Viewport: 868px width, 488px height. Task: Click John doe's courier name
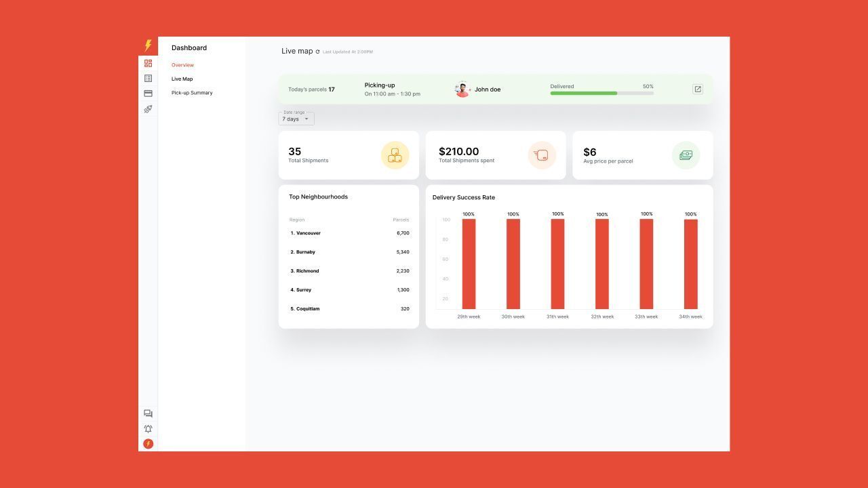click(488, 89)
